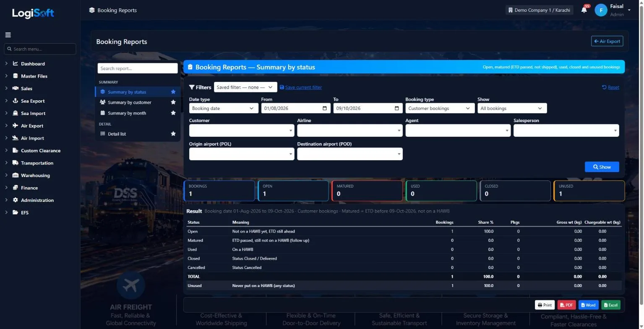This screenshot has width=644, height=329.
Task: Open the To date calendar picker
Action: pyautogui.click(x=397, y=108)
